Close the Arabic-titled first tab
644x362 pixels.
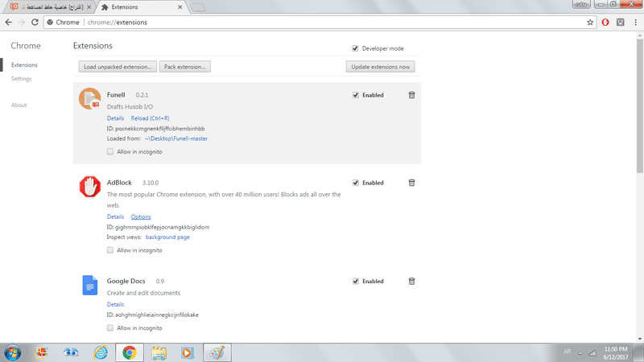pos(89,7)
